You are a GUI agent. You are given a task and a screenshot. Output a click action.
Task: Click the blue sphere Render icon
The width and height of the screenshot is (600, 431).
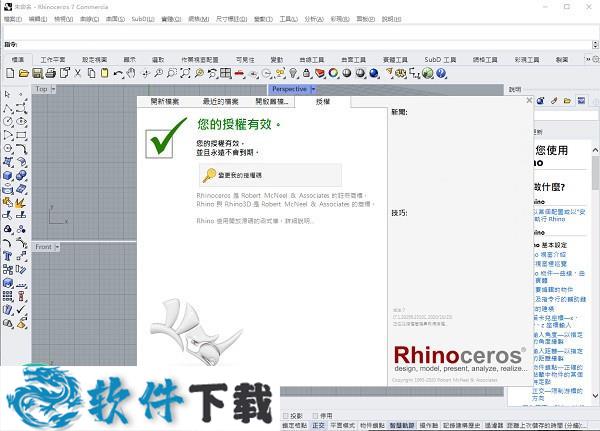point(374,73)
